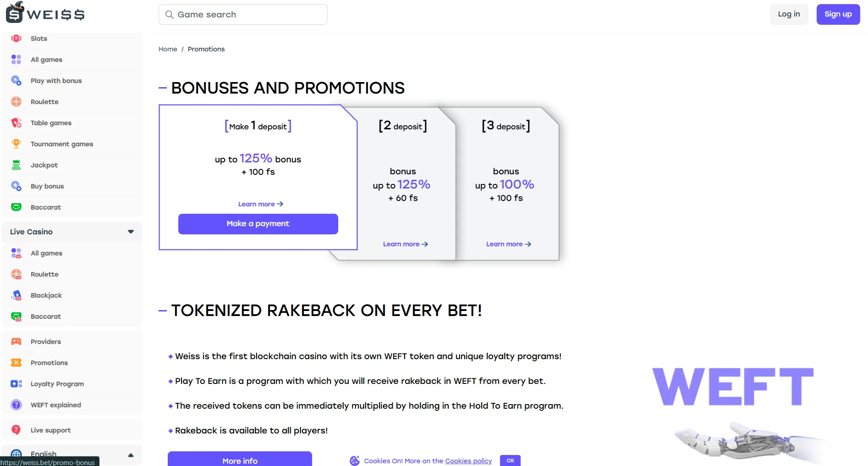Click the Providers gamepad icon

(x=16, y=342)
